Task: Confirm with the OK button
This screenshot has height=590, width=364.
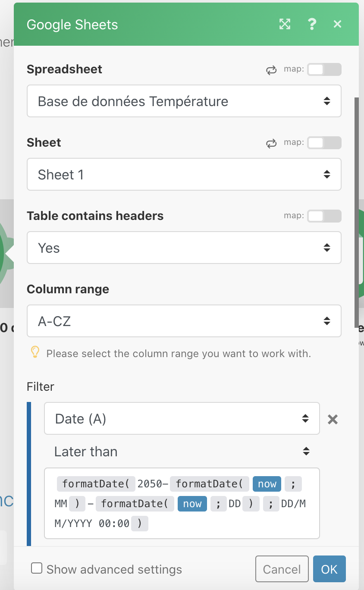Action: (329, 569)
